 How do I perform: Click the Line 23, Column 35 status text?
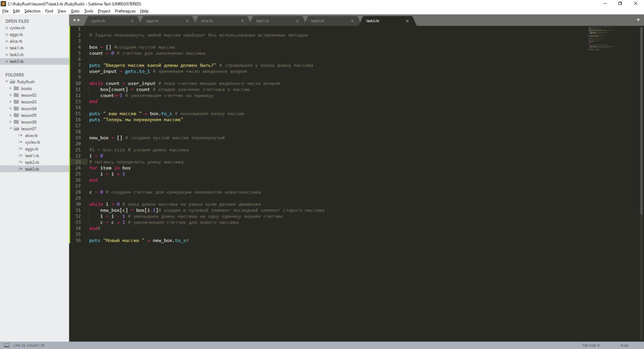(x=29, y=345)
